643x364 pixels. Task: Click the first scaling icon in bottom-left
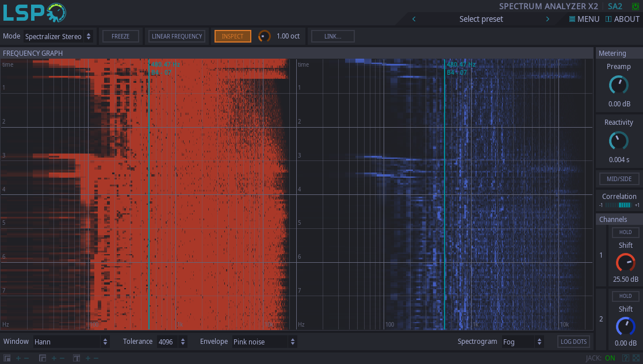click(x=7, y=358)
